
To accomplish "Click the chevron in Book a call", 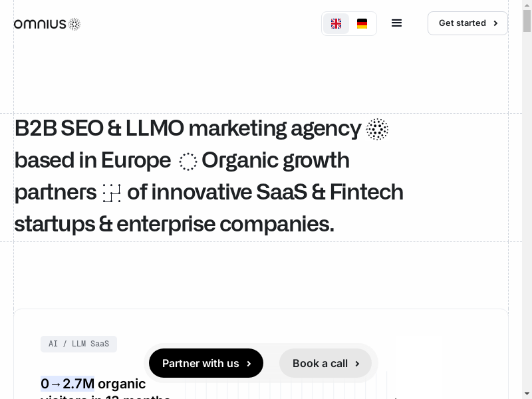I will (x=357, y=364).
